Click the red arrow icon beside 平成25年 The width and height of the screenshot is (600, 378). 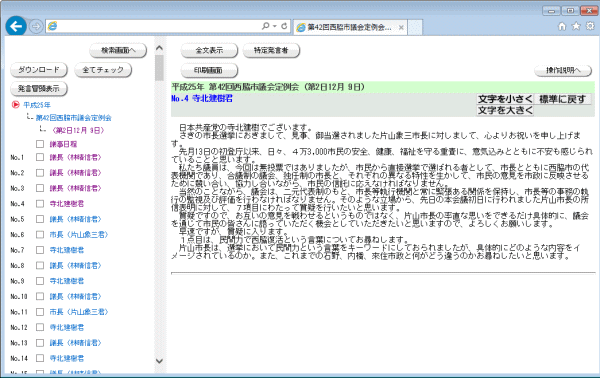pyautogui.click(x=16, y=104)
